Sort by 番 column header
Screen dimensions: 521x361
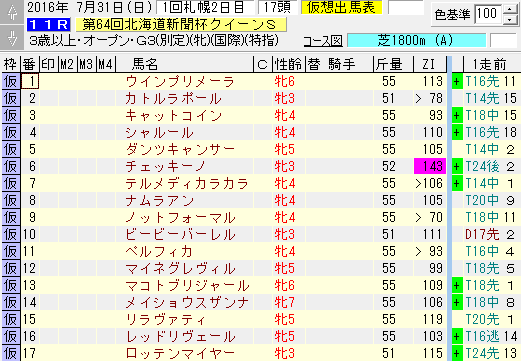coord(30,64)
